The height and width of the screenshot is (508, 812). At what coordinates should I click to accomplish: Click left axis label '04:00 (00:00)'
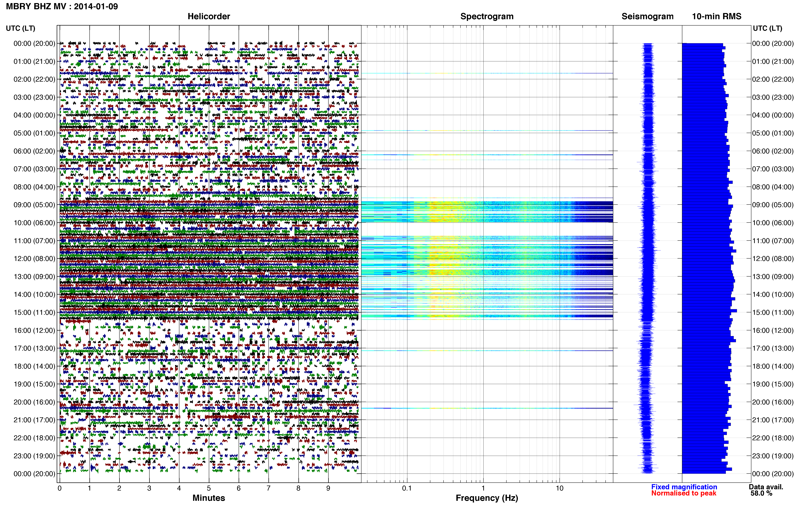[34, 115]
